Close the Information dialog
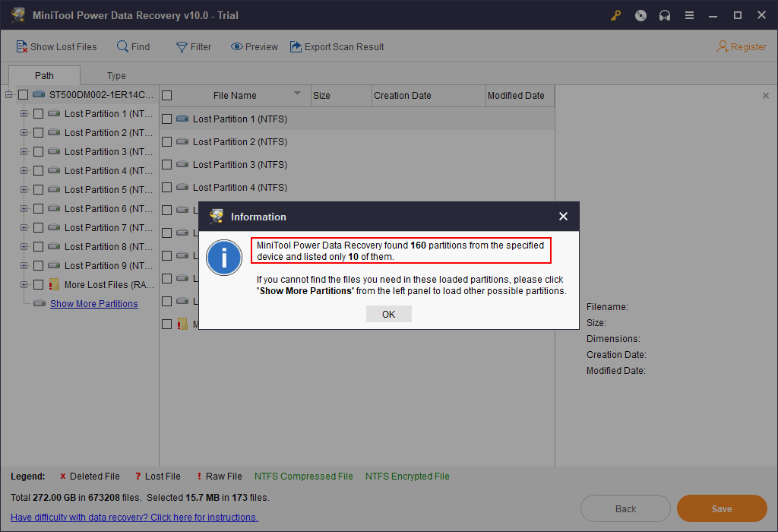The width and height of the screenshot is (778, 532). 563,217
